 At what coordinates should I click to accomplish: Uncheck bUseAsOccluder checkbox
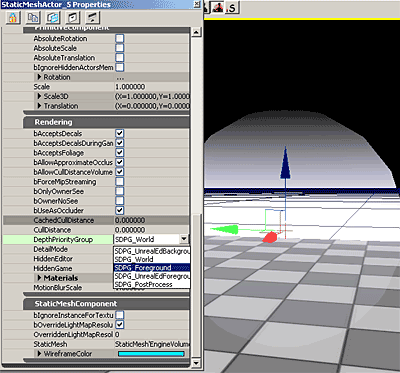click(x=120, y=210)
